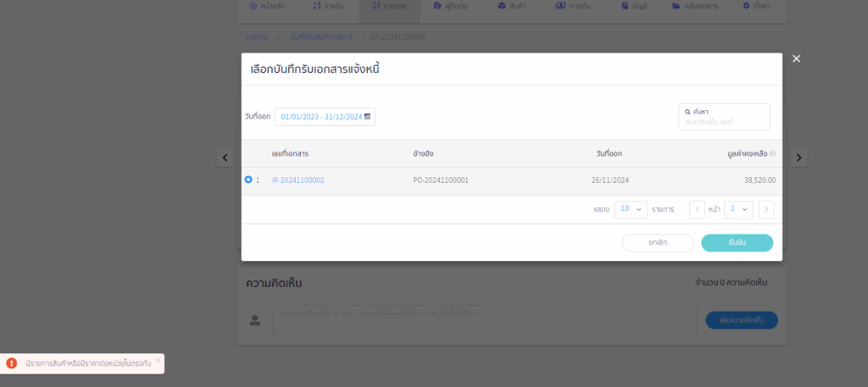Click the right carousel arrow beside dialog
The image size is (868, 387).
[798, 158]
